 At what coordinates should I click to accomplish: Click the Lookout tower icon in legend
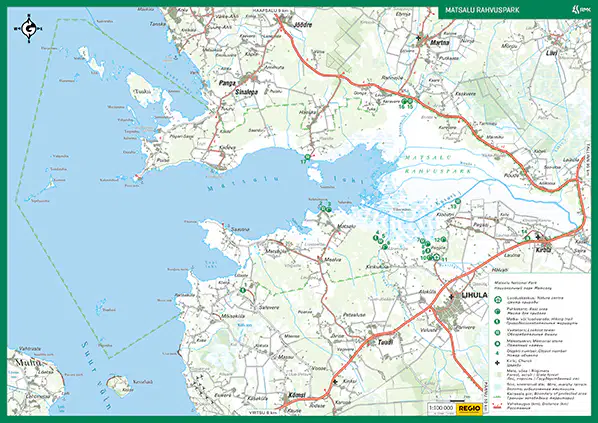tap(497, 332)
